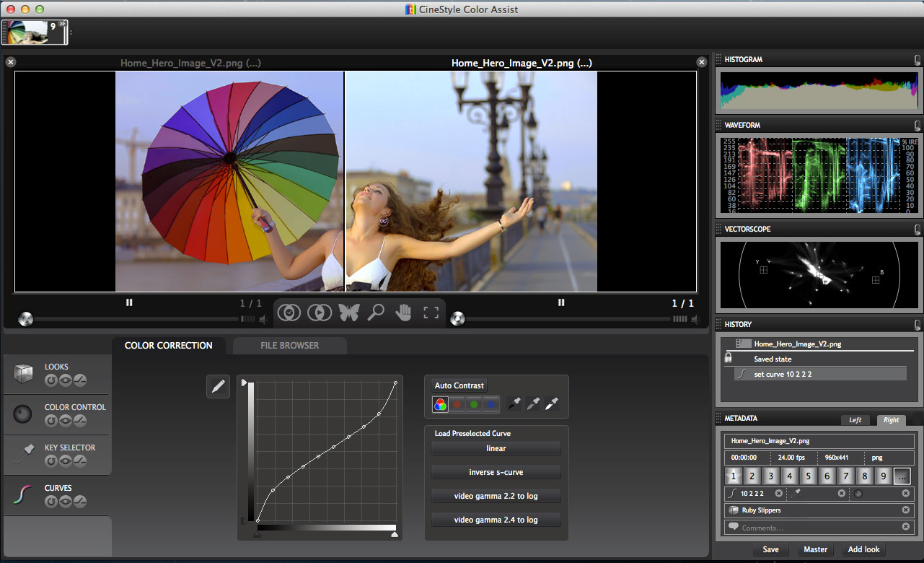Click the Add look button
Viewport: 924px width, 563px height.
tap(863, 550)
